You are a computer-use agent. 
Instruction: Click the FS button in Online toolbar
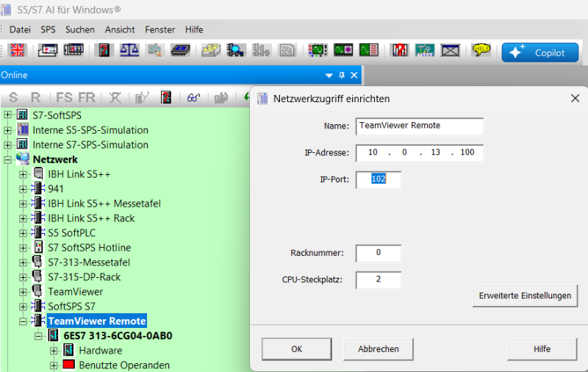(x=64, y=98)
